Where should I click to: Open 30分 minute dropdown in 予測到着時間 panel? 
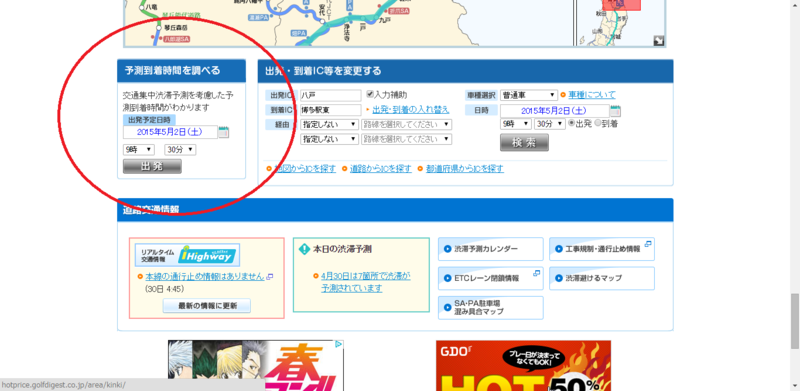pyautogui.click(x=180, y=150)
